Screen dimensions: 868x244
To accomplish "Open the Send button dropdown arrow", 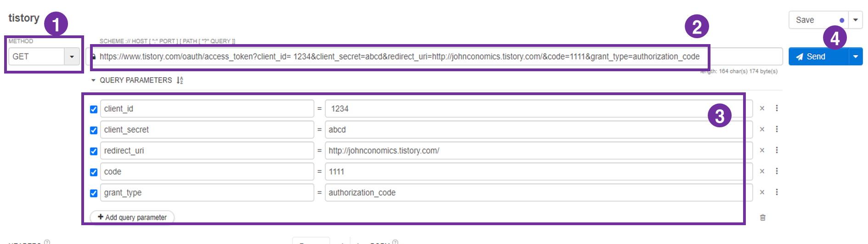I will [855, 57].
